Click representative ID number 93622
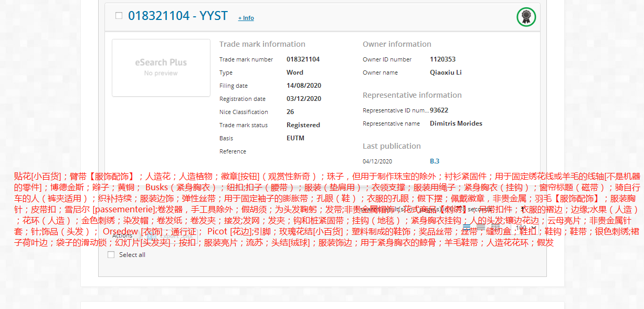The width and height of the screenshot is (644, 309). click(x=439, y=110)
